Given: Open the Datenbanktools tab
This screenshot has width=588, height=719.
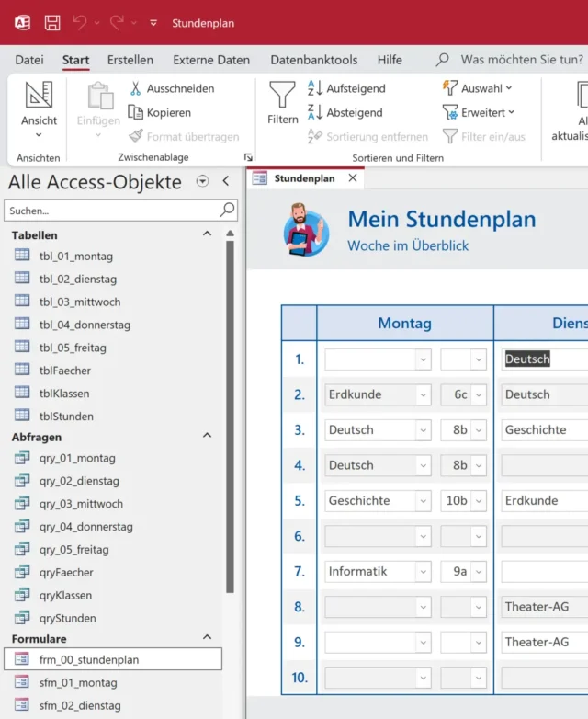Looking at the screenshot, I should pos(314,60).
